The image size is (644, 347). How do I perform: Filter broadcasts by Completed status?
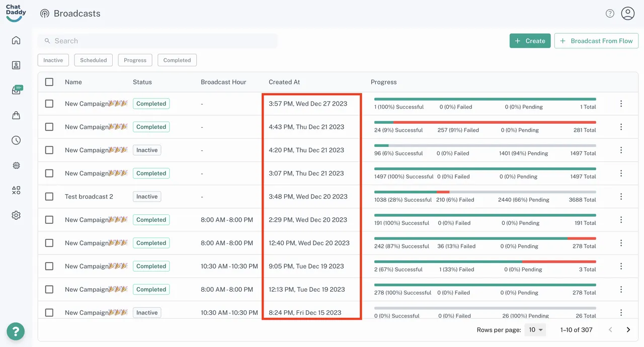(x=177, y=60)
